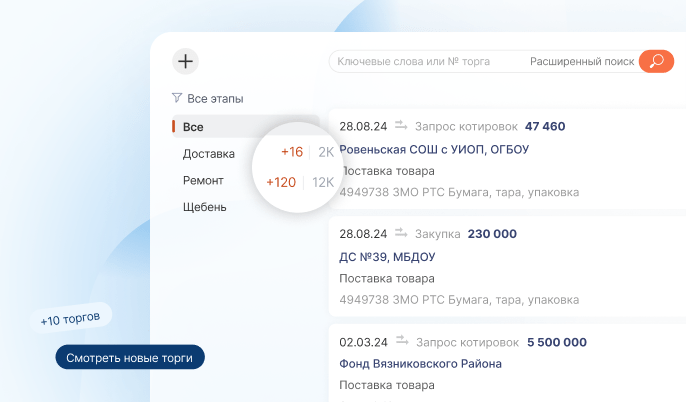Open Ровеньская СОШ с УИОП, ОГБОУ link

[x=434, y=150]
